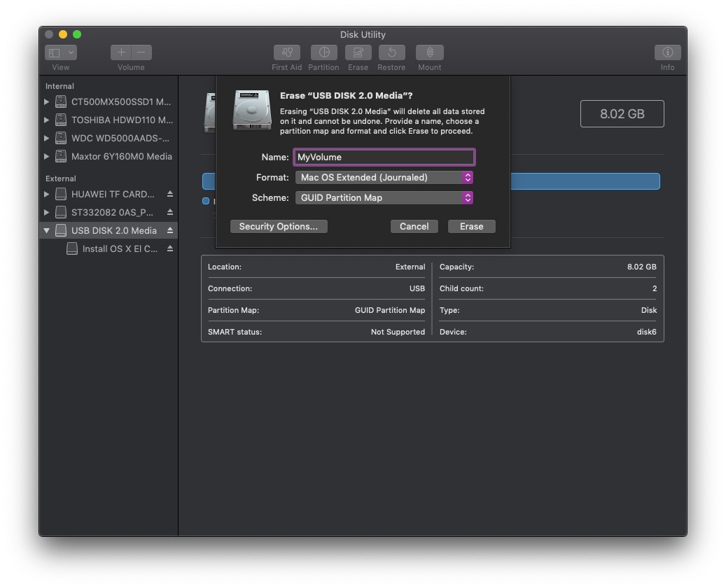The width and height of the screenshot is (726, 588).
Task: Click inside the Name text field
Action: coord(384,157)
